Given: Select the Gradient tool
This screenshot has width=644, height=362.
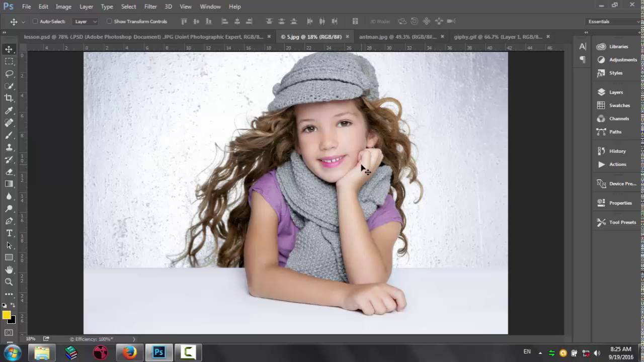Looking at the screenshot, I should [9, 184].
